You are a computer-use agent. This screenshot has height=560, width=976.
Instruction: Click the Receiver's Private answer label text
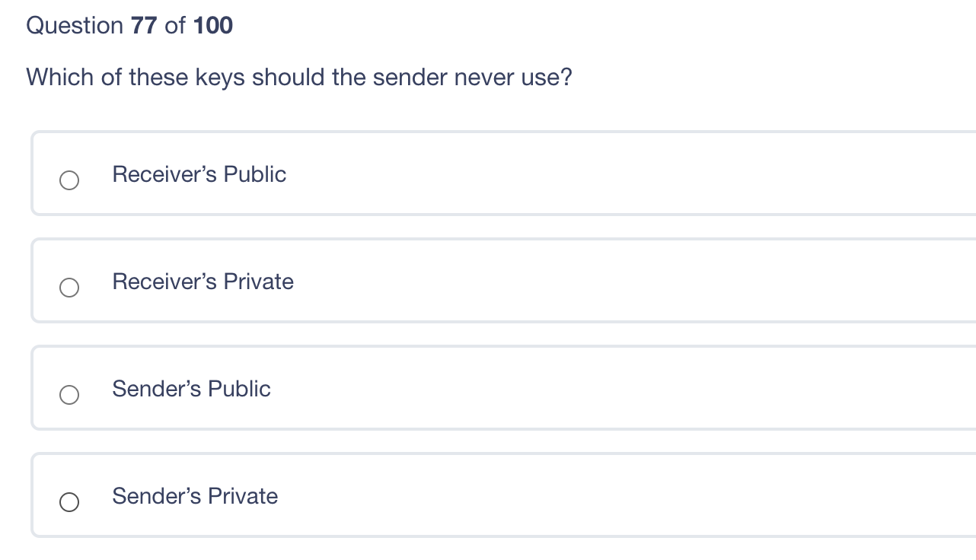pyautogui.click(x=203, y=282)
